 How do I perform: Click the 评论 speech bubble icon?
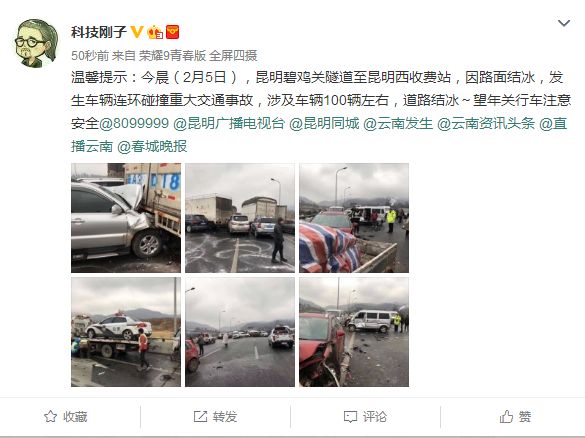click(x=350, y=417)
